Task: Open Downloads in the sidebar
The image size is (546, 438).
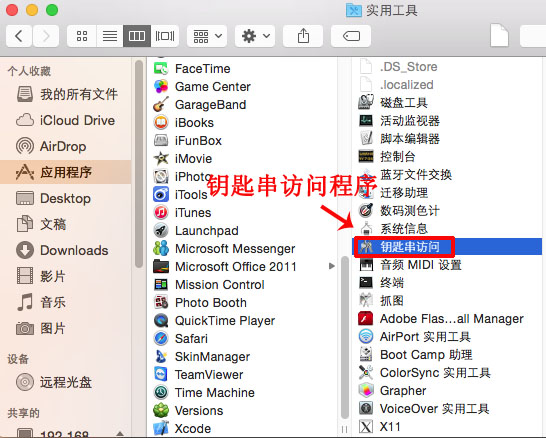Action: [66, 250]
